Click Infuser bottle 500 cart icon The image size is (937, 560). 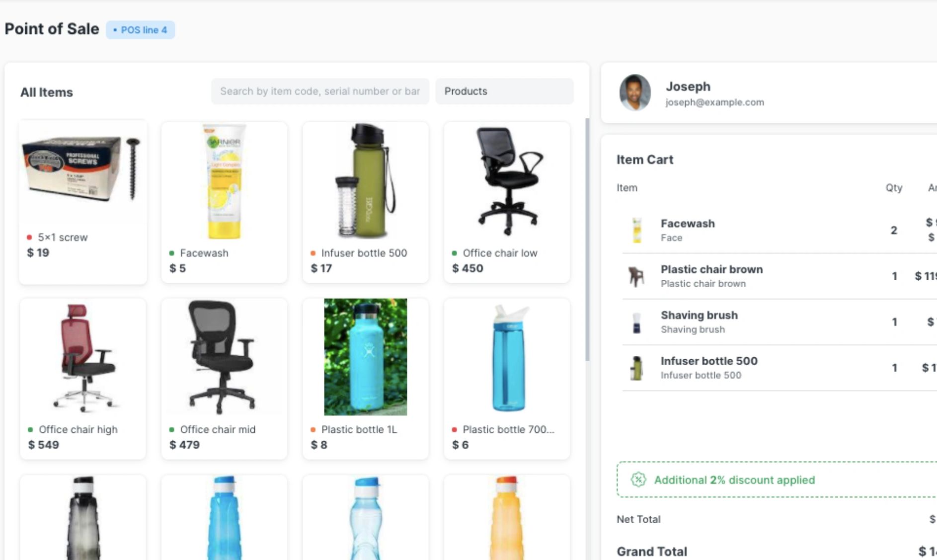[x=636, y=368]
